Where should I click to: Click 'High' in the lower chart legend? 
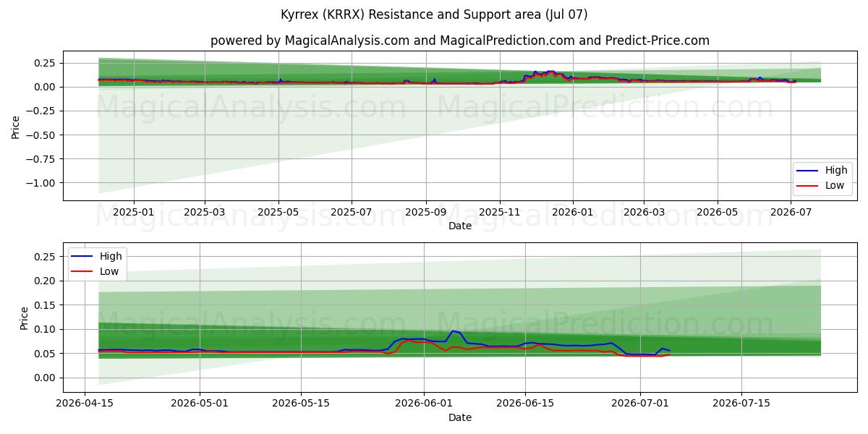click(111, 256)
